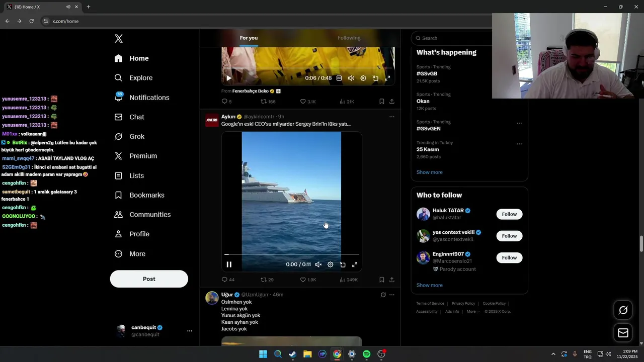Bookmark the Aykırı yacht post

click(x=382, y=280)
